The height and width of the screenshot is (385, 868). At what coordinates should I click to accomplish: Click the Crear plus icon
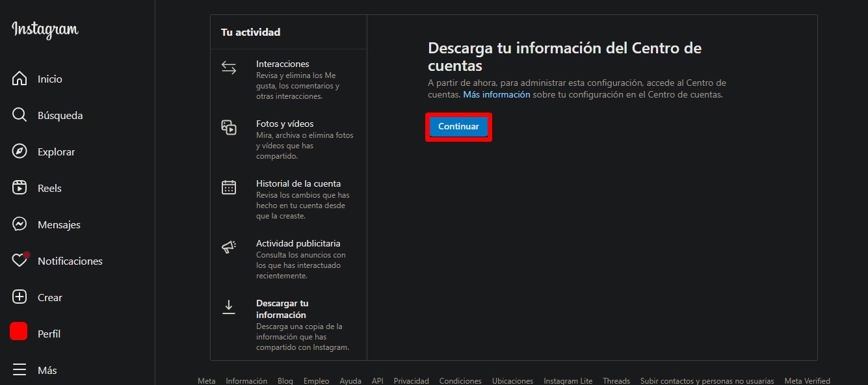click(x=20, y=297)
